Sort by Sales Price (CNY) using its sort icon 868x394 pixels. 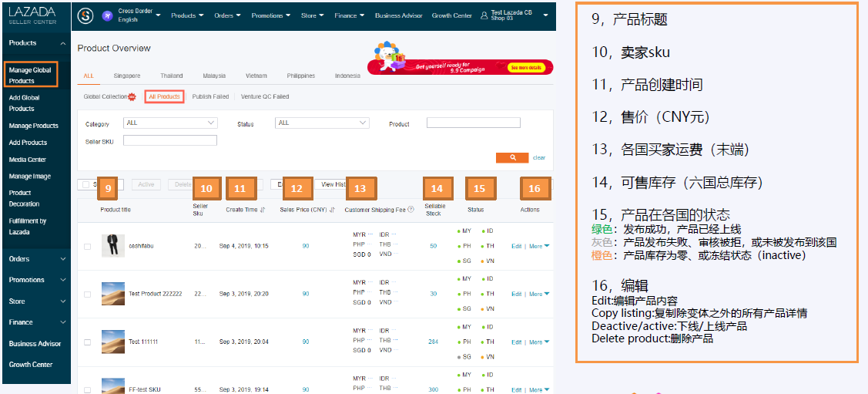[x=332, y=210]
